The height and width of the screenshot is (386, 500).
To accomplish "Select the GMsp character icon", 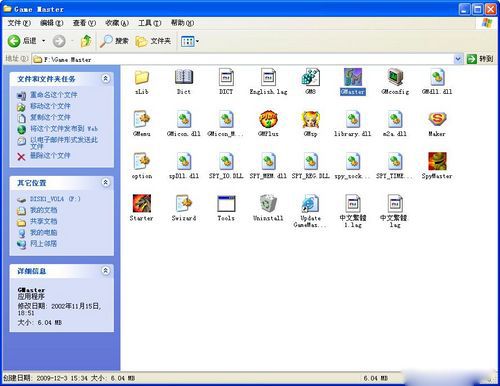I will 311,119.
